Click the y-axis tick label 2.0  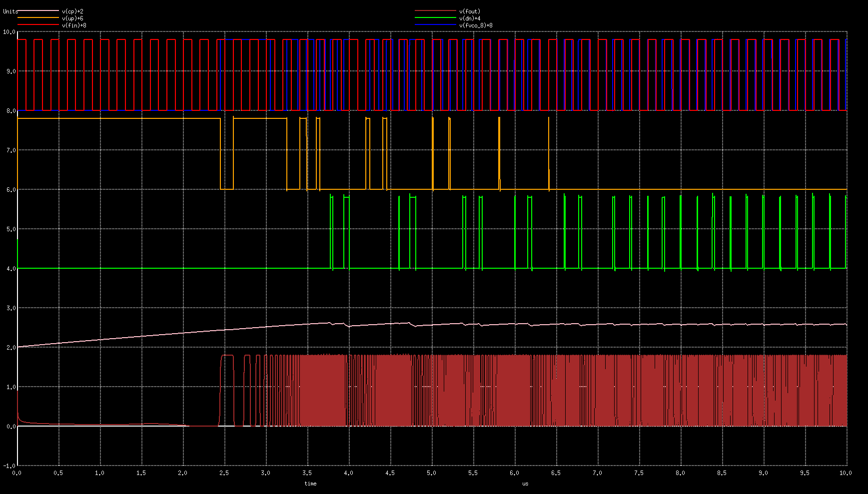pos(11,348)
